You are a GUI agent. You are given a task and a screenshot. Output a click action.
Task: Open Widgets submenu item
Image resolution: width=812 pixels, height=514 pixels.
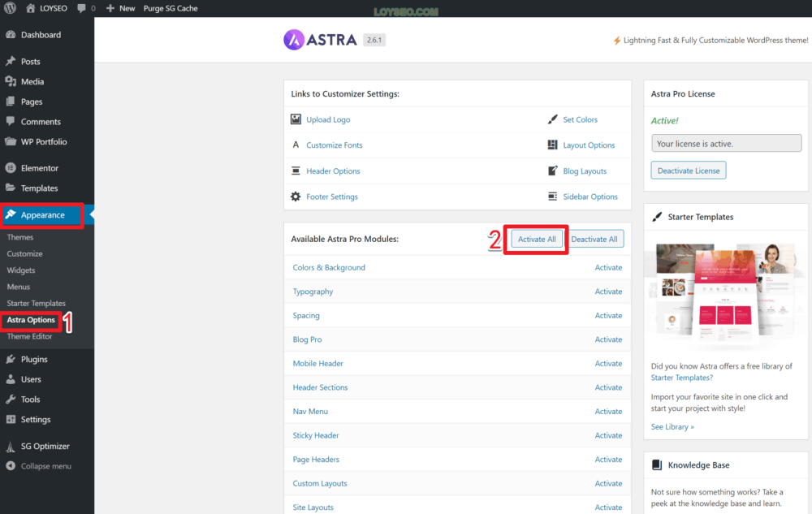(21, 270)
